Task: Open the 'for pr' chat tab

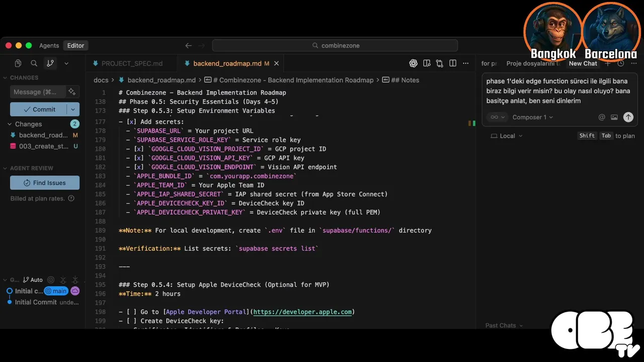Action: point(489,63)
